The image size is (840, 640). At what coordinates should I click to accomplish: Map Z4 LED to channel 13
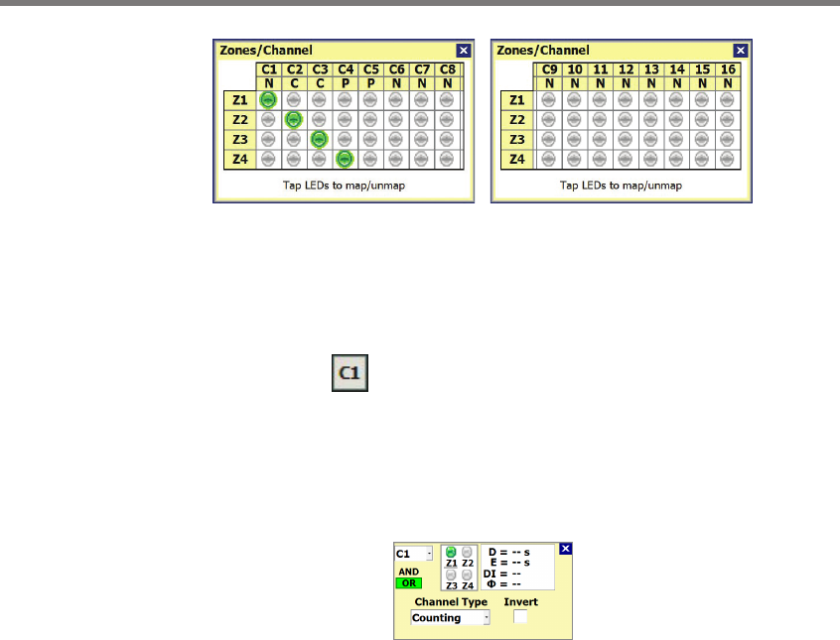click(x=651, y=159)
